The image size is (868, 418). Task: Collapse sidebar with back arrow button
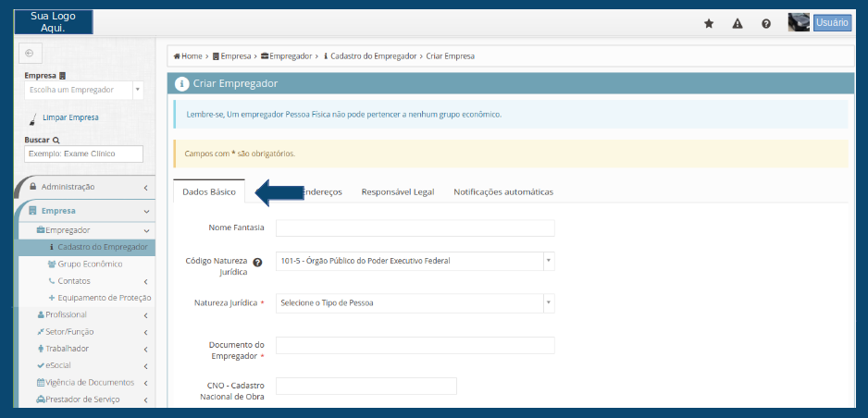point(30,53)
